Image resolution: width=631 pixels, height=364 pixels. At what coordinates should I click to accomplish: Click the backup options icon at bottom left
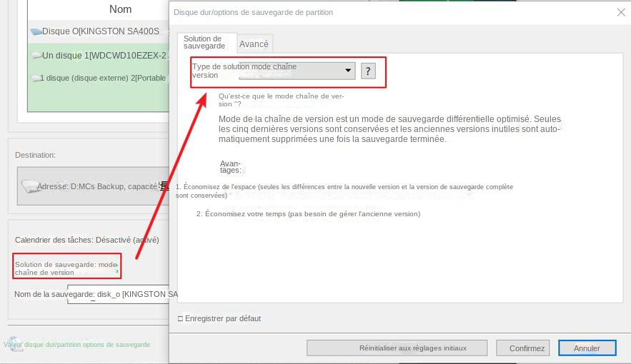coord(10,344)
